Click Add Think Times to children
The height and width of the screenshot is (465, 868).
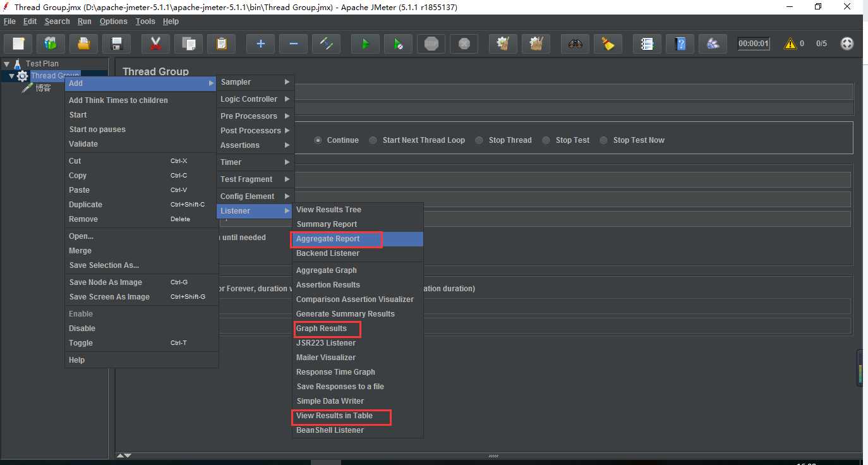point(142,100)
